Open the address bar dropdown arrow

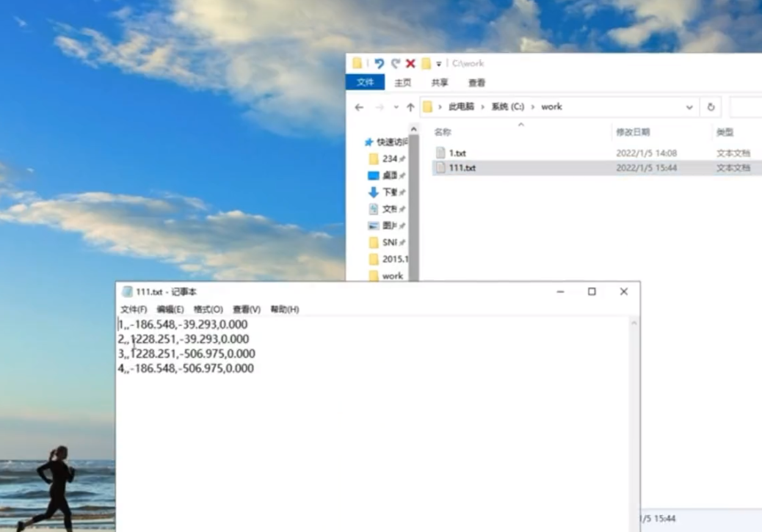[x=689, y=106]
